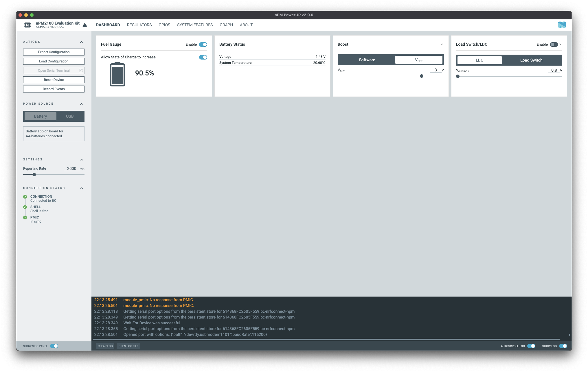
Task: Click the external link icon on Open Serial Terminal
Action: tap(80, 70)
